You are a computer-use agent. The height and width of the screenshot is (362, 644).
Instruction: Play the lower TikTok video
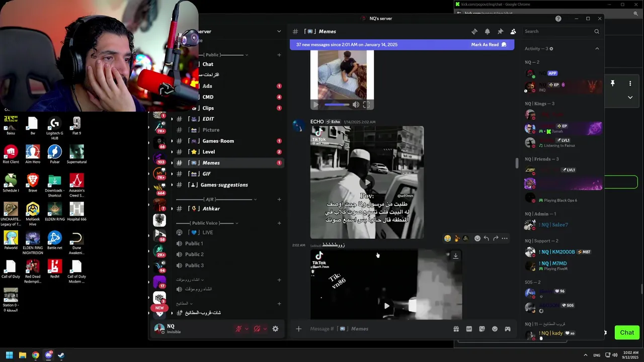[x=386, y=306]
